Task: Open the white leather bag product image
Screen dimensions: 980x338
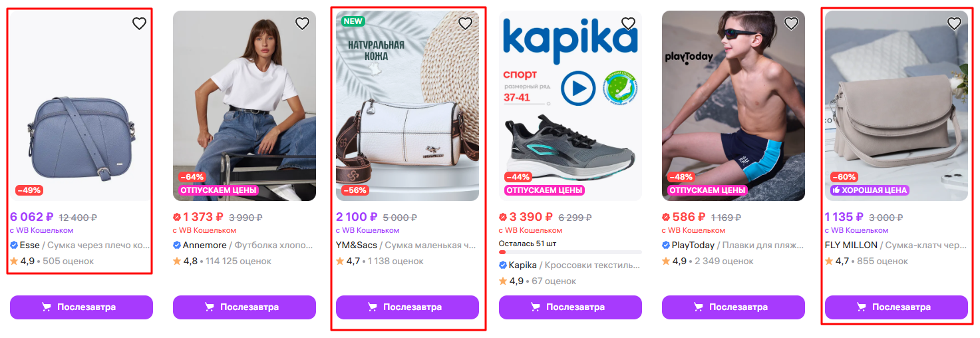Action: pos(407,106)
